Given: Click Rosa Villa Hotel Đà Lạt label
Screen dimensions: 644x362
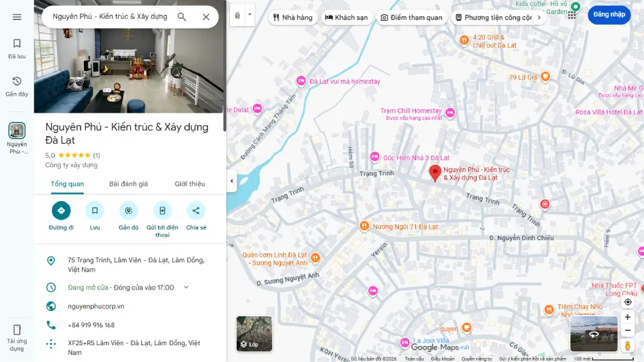Looking at the screenshot, I should pos(609,112).
